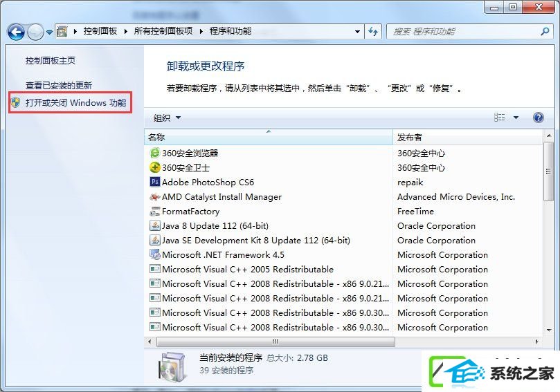This screenshot has height=392, width=560.
Task: Select Java SE Development Kit 8 Update 112
Action: coord(255,241)
